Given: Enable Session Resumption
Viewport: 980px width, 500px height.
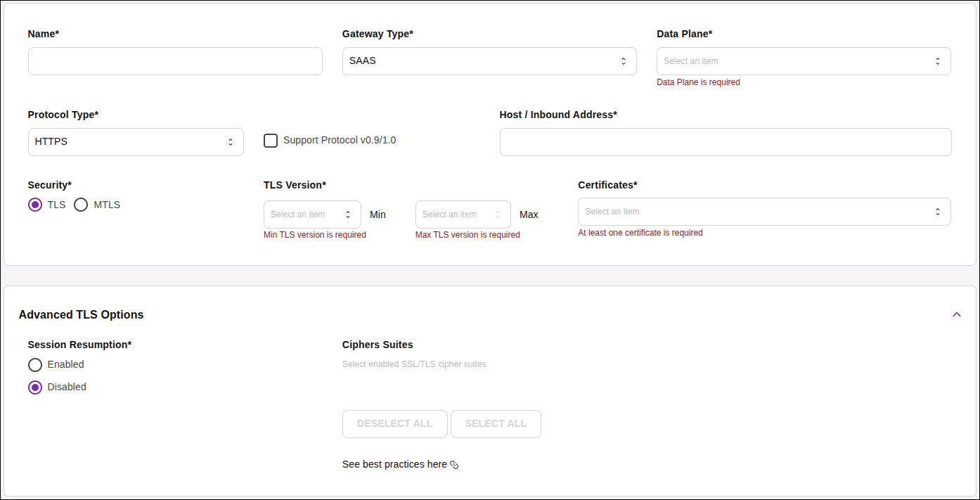Looking at the screenshot, I should click(x=35, y=364).
